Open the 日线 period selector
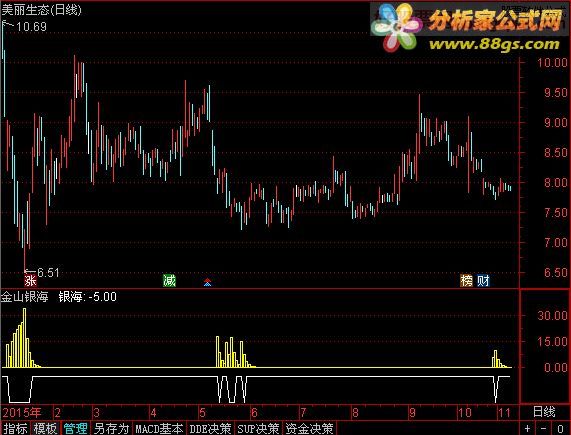This screenshot has height=435, width=571. click(x=544, y=412)
